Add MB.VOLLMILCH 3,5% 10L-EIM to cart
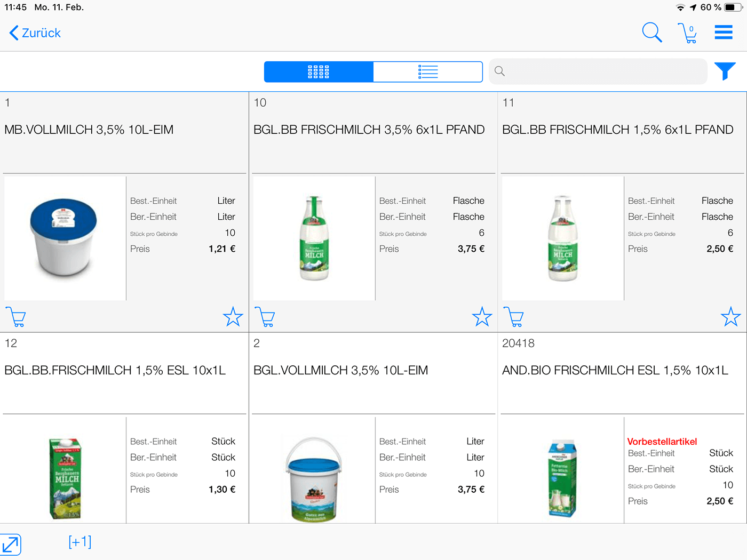 [15, 317]
